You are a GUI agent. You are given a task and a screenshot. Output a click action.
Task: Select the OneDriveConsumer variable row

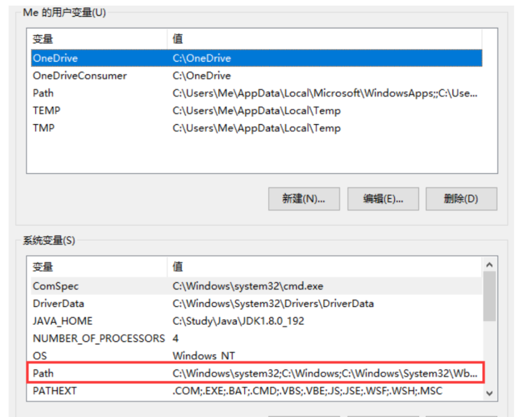[256, 76]
